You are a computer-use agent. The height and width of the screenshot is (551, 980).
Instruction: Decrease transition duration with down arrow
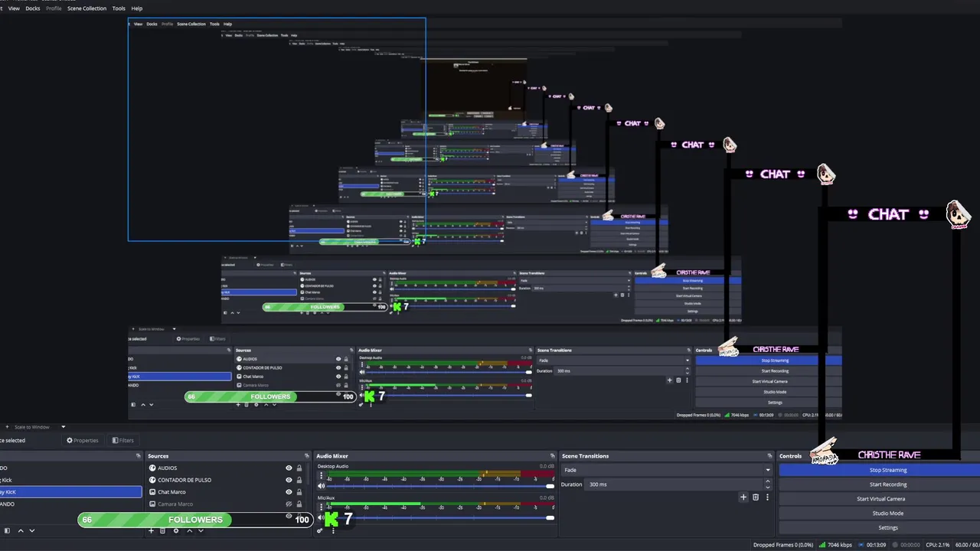768,487
